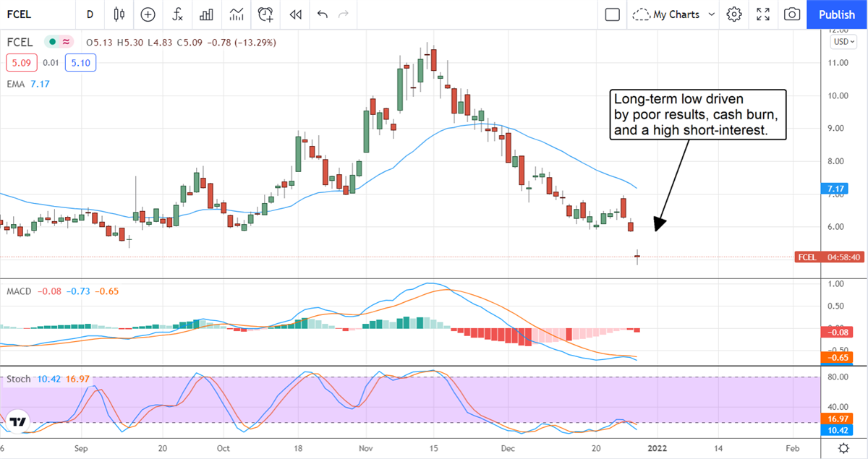Viewport: 868px width, 459px height.
Task: Select the MACD indicator legend
Action: [19, 291]
